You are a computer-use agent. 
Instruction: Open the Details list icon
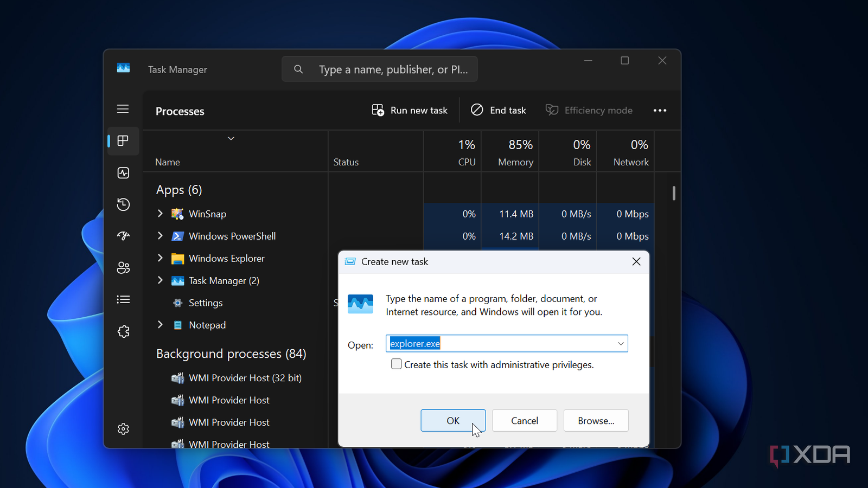(123, 299)
